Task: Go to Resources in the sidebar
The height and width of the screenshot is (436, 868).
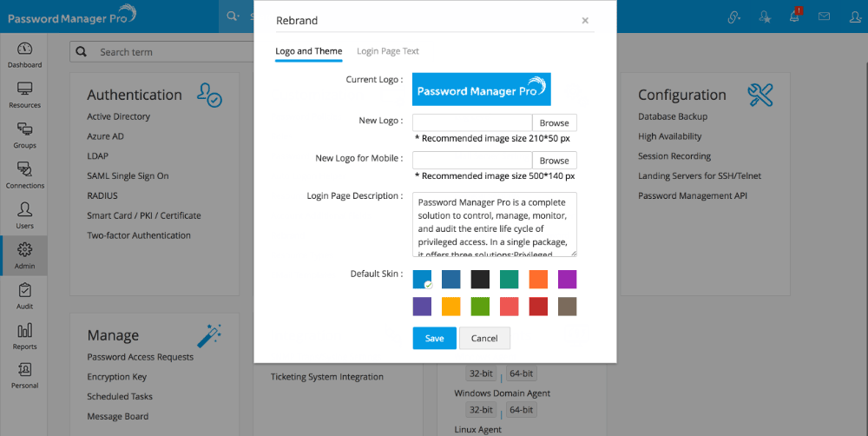Action: click(24, 95)
